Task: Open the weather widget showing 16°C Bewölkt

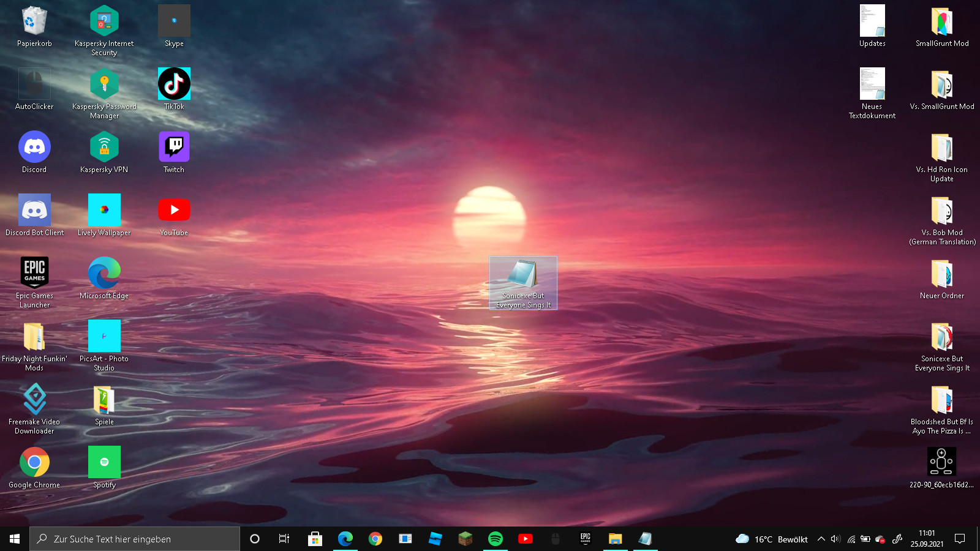Action: point(772,539)
